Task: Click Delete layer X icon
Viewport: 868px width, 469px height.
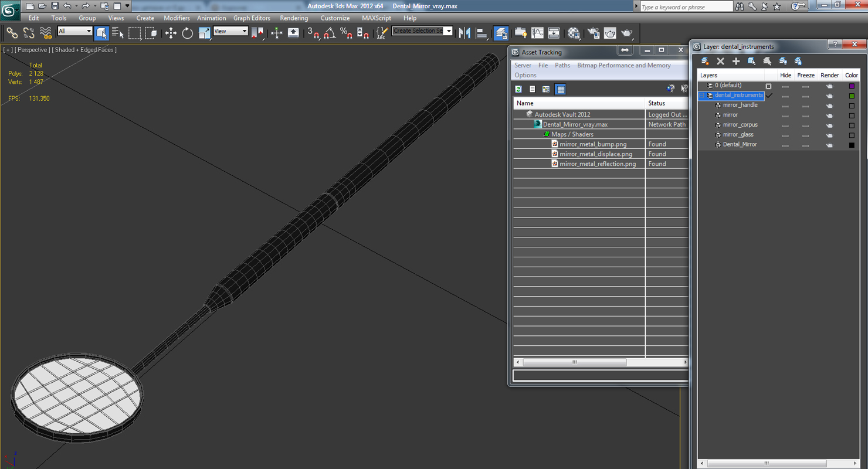Action: click(720, 61)
